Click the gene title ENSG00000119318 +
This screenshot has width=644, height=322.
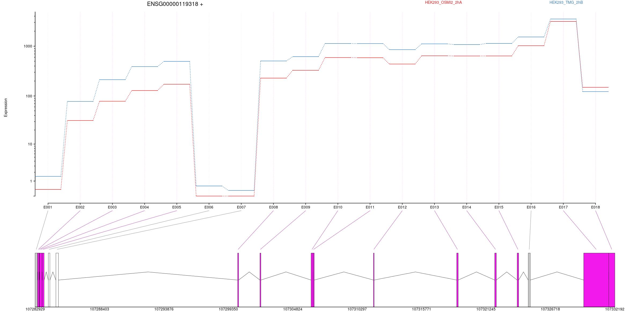click(175, 4)
